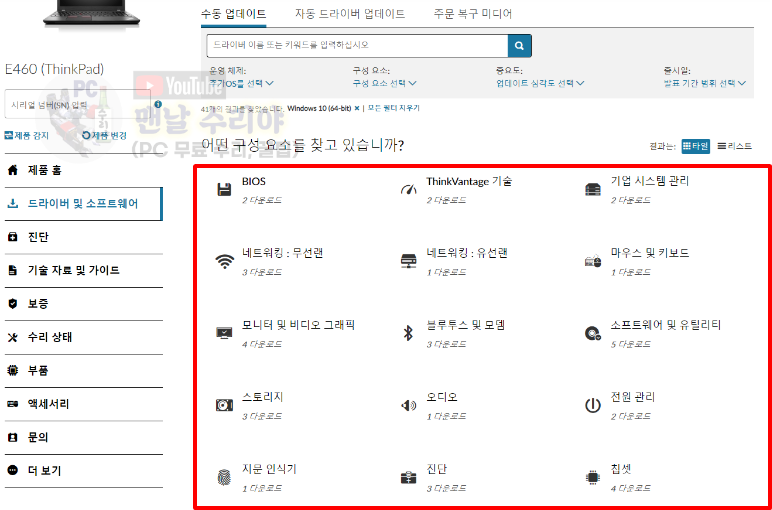
Task: Open the 소프트웨어 및 유틸리티 category link
Action: point(666,325)
